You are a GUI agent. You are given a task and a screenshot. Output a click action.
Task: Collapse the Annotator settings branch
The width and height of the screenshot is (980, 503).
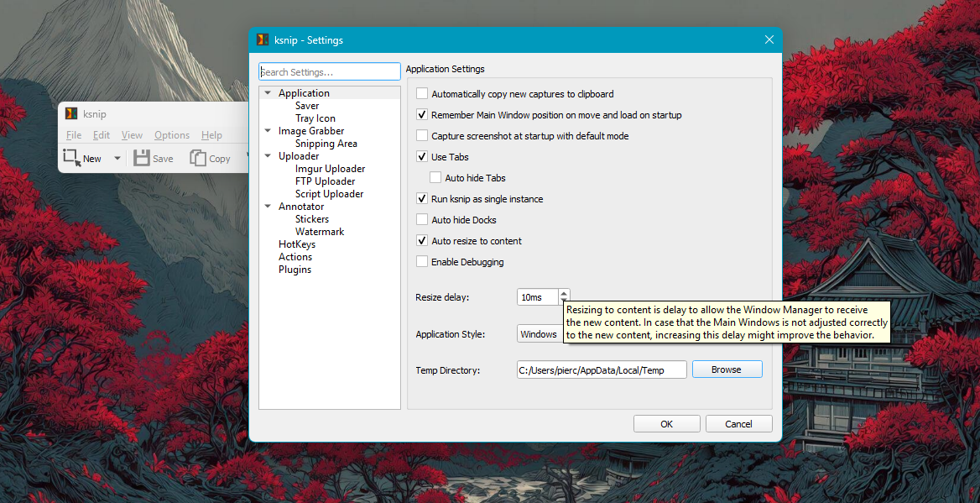point(268,206)
